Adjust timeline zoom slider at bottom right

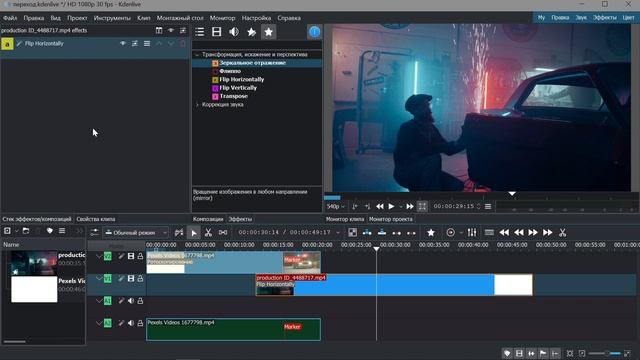(x=606, y=353)
